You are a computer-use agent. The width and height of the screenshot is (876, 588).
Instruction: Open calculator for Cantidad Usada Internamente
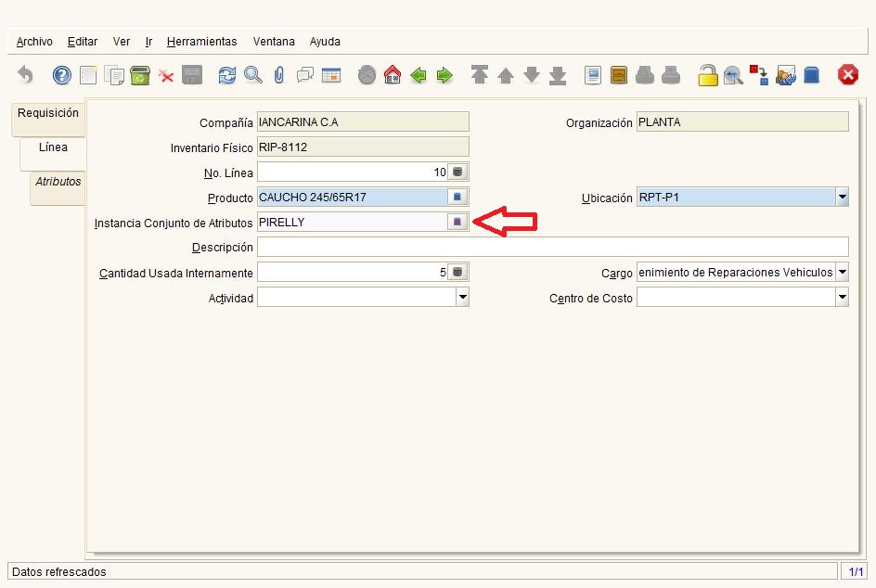458,273
